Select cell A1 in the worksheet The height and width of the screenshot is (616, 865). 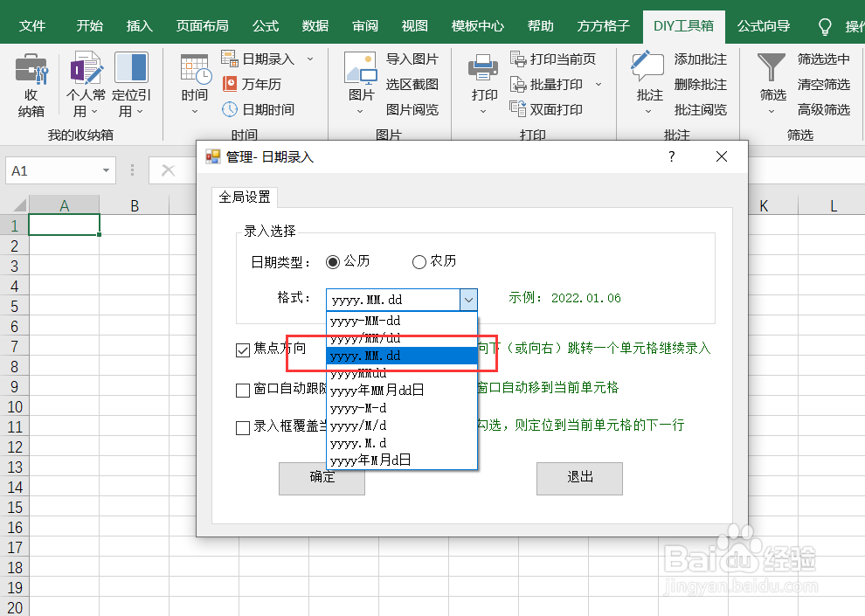(65, 224)
